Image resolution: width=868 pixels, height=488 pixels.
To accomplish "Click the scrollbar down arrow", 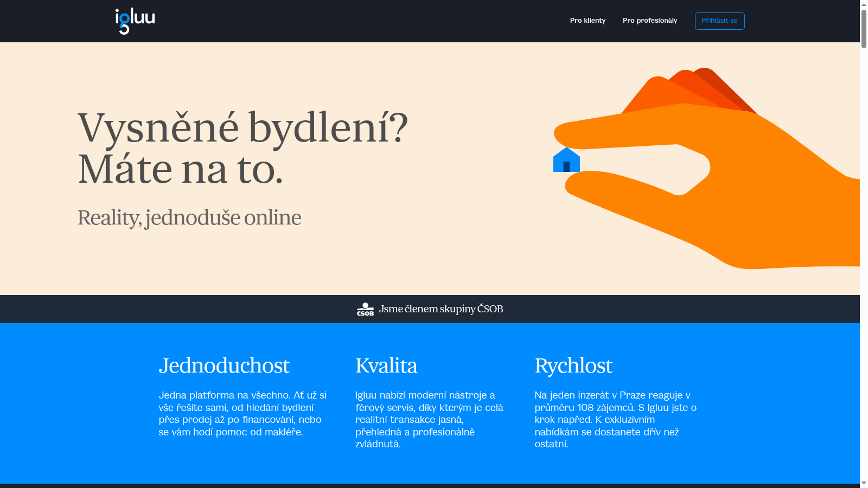I will [863, 483].
